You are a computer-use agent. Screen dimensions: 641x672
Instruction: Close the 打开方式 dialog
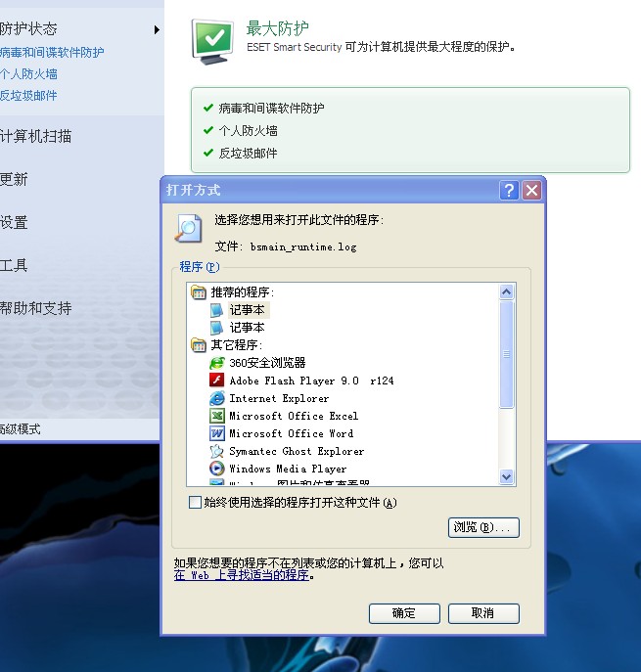tap(531, 190)
